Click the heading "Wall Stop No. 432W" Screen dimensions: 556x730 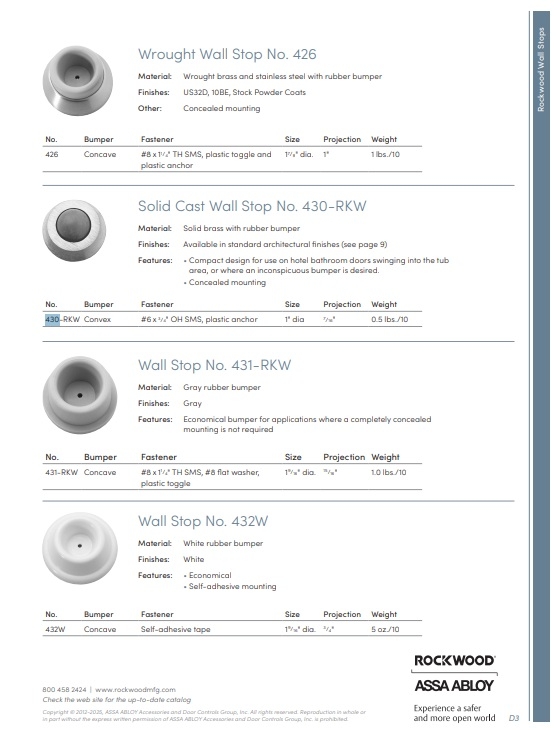click(x=203, y=521)
